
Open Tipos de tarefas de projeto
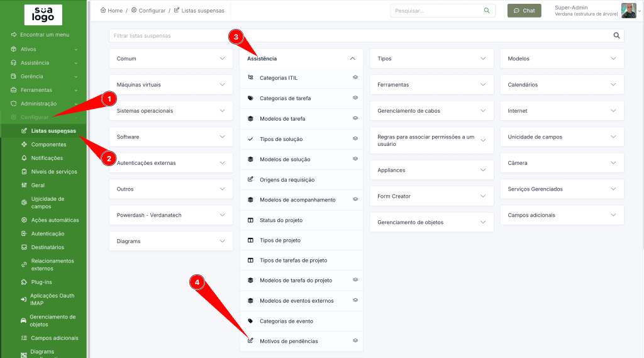pos(293,260)
